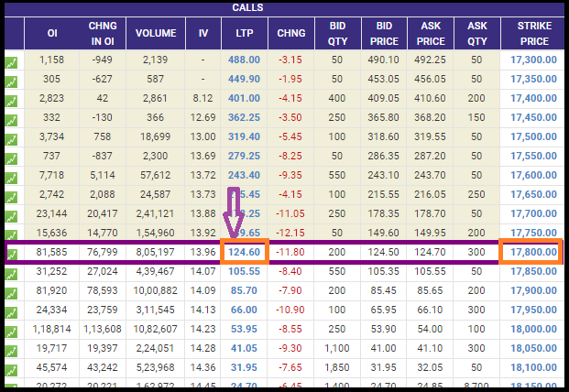Select the 18,000.00 strike price
This screenshot has width=569, height=392.
click(x=531, y=328)
